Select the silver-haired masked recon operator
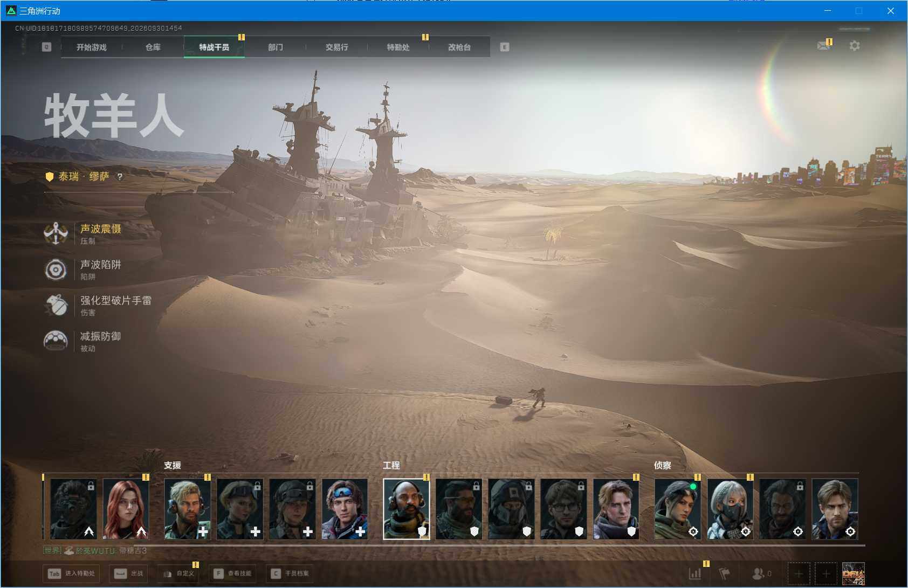Viewport: 908px width, 588px height. point(730,509)
